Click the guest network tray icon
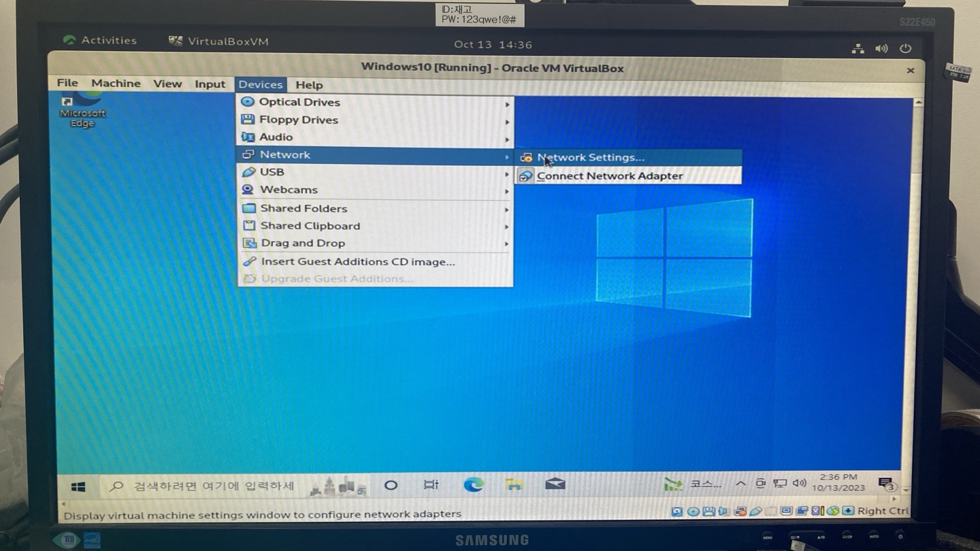This screenshot has width=980, height=551. click(x=780, y=484)
